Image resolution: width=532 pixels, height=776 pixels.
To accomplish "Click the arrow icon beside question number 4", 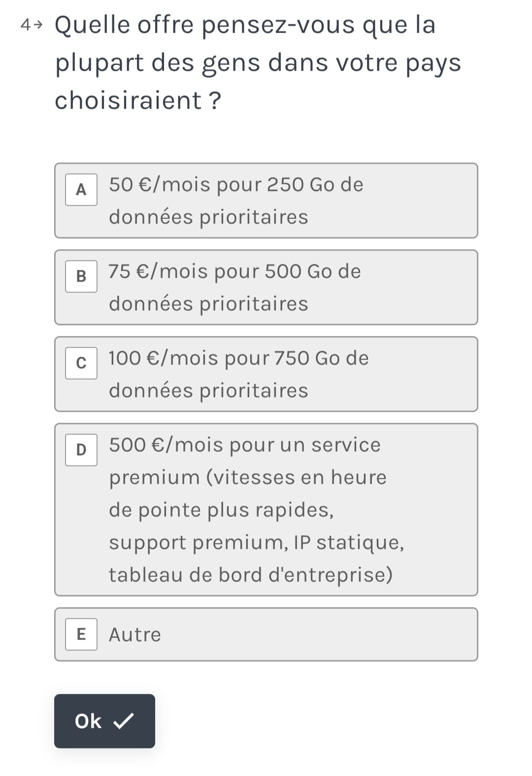I will [x=39, y=24].
